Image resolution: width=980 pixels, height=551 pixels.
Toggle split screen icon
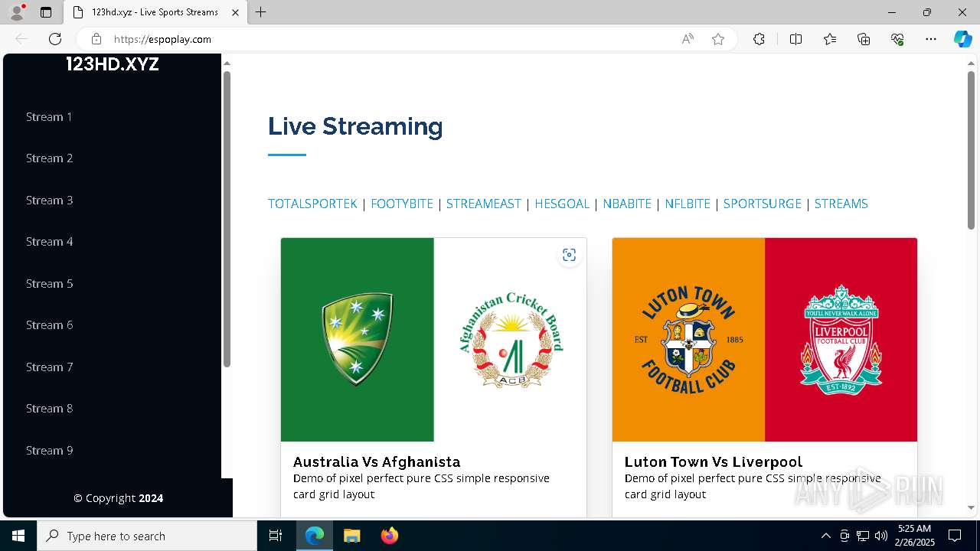click(x=795, y=39)
